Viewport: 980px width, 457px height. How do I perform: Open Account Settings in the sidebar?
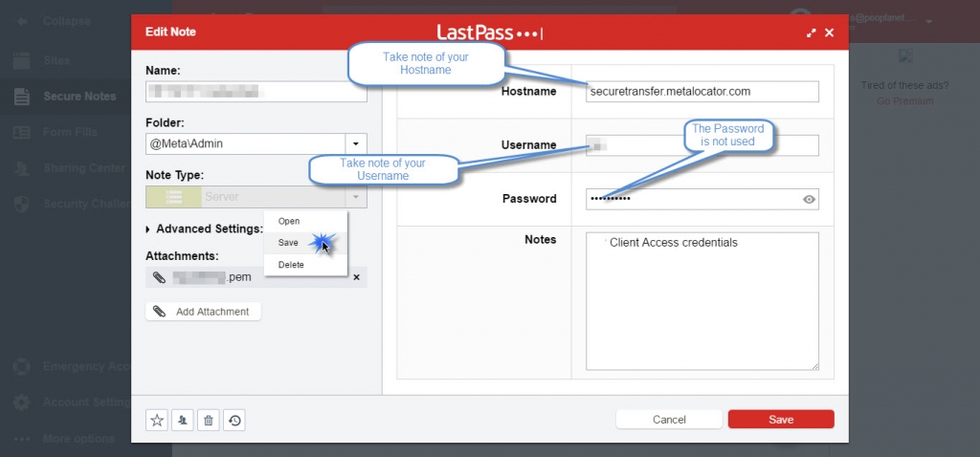coord(86,403)
